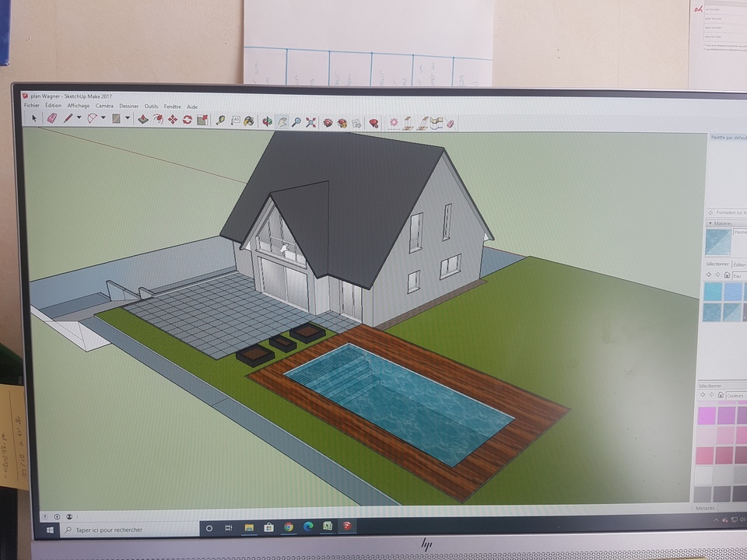
Task: Click the Windows Start button
Action: pos(50,530)
